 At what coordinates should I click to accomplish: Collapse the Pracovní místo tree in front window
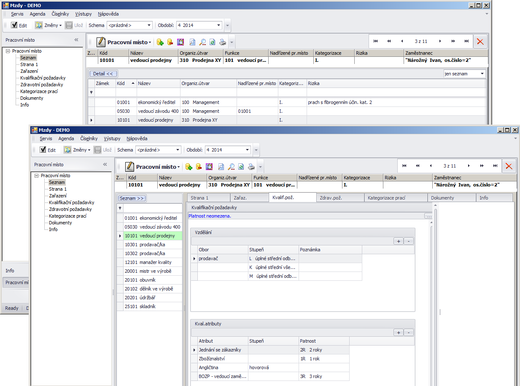pyautogui.click(x=37, y=176)
